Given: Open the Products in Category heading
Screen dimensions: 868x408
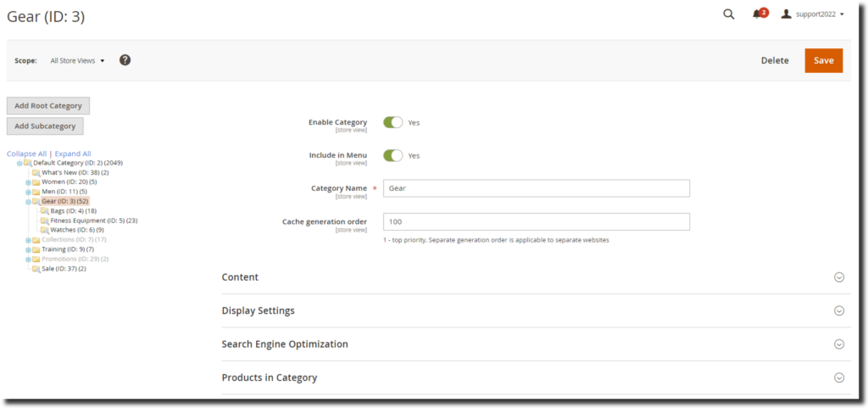Looking at the screenshot, I should point(270,377).
